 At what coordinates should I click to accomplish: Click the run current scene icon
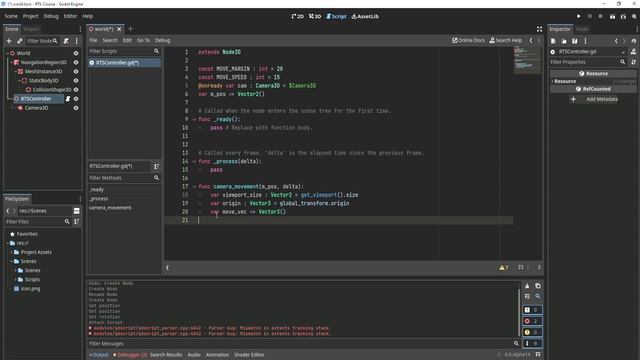[x=612, y=16]
